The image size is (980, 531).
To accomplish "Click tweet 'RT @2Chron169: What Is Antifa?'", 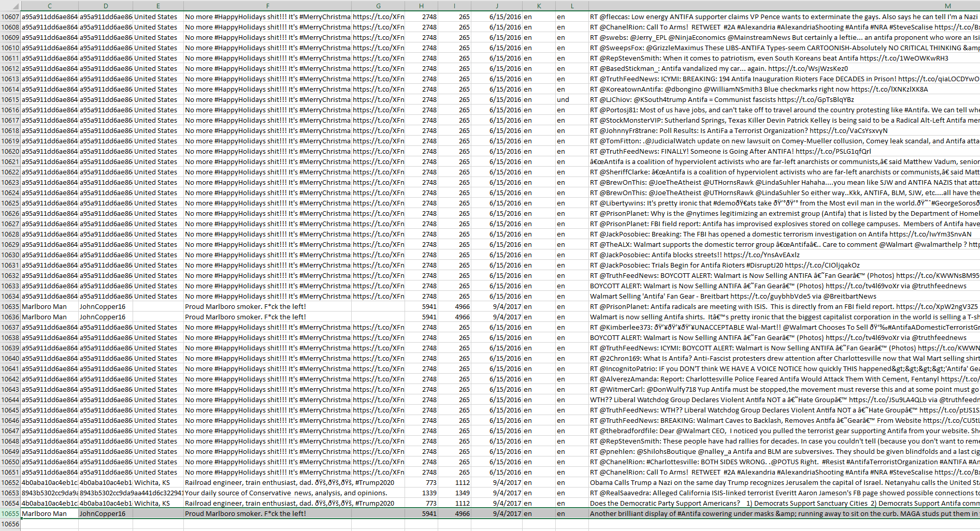I will [784, 358].
